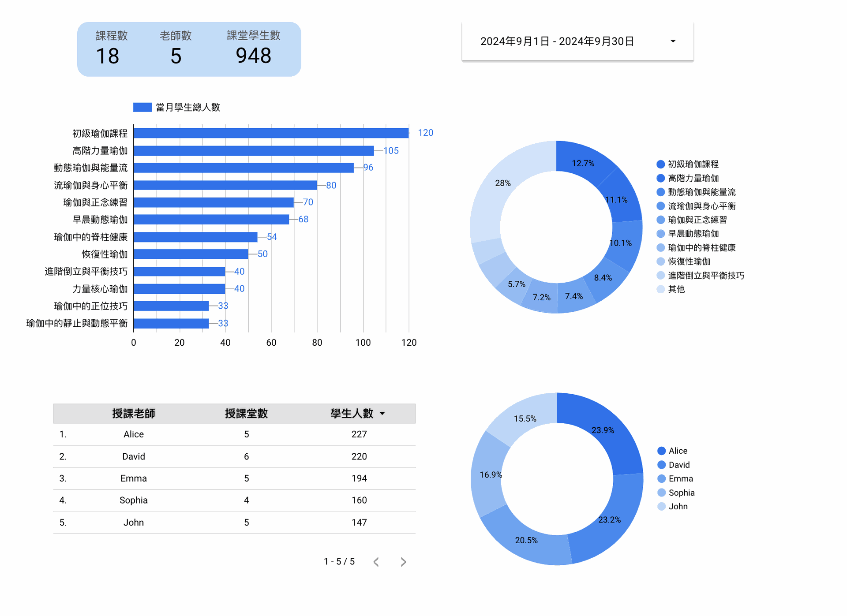Viewport: 847px width, 616px height.
Task: Open the date range dropdown arrow
Action: tap(673, 41)
